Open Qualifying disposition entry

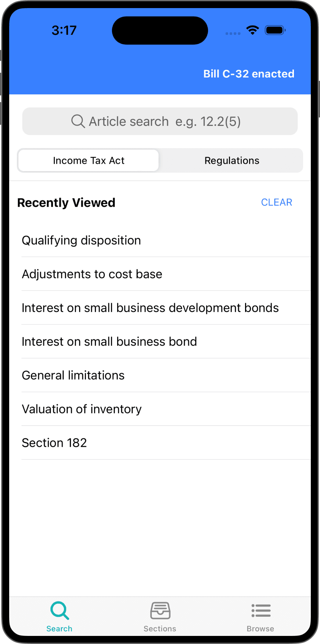(81, 240)
